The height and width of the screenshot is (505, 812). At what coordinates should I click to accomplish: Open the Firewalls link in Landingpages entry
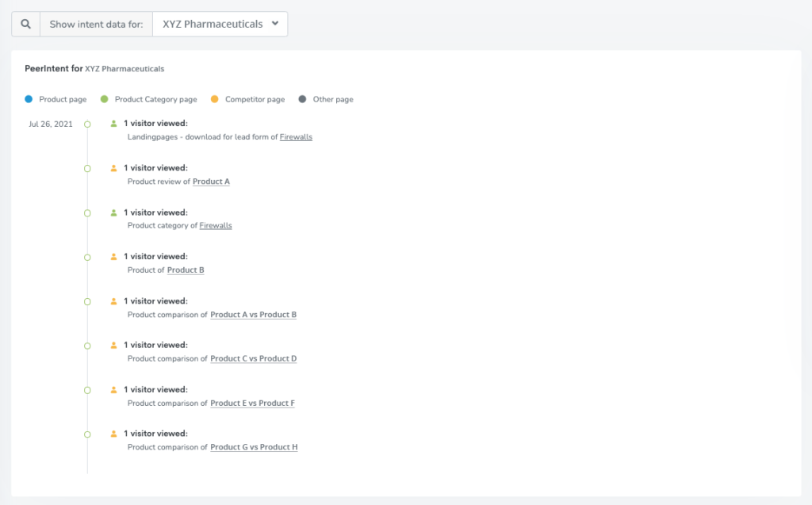[x=296, y=137]
